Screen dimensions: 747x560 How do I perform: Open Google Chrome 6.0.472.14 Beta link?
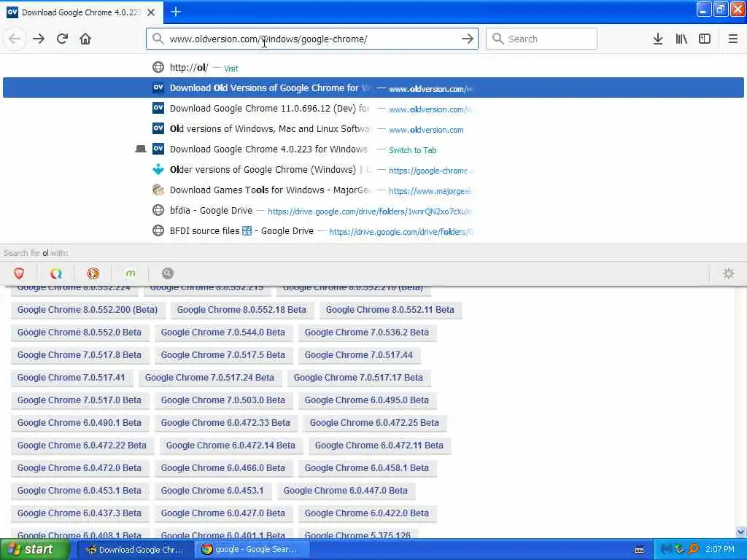coord(231,446)
